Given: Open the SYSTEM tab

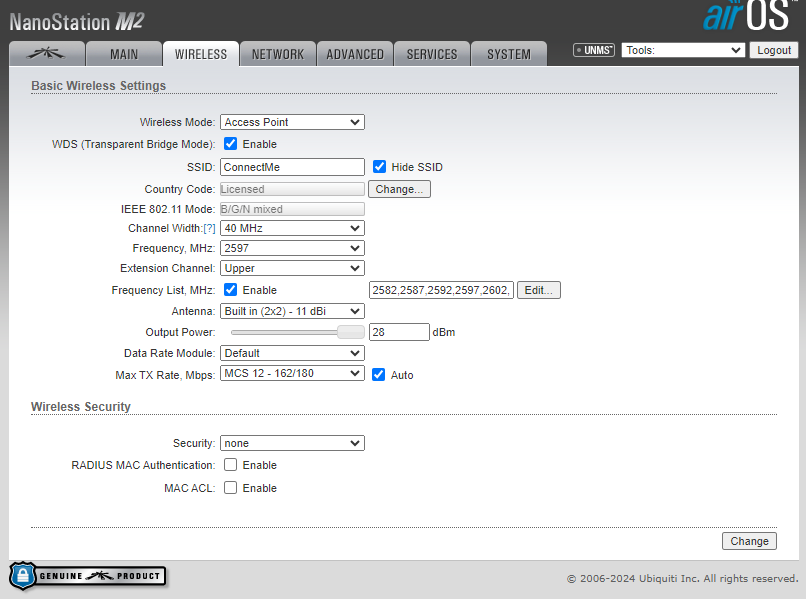Looking at the screenshot, I should click(x=509, y=54).
